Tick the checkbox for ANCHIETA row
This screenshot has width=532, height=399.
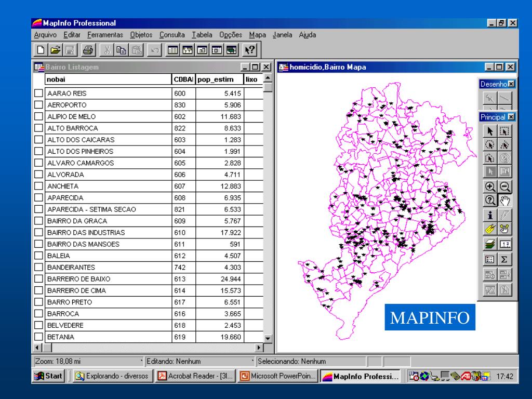tap(38, 186)
